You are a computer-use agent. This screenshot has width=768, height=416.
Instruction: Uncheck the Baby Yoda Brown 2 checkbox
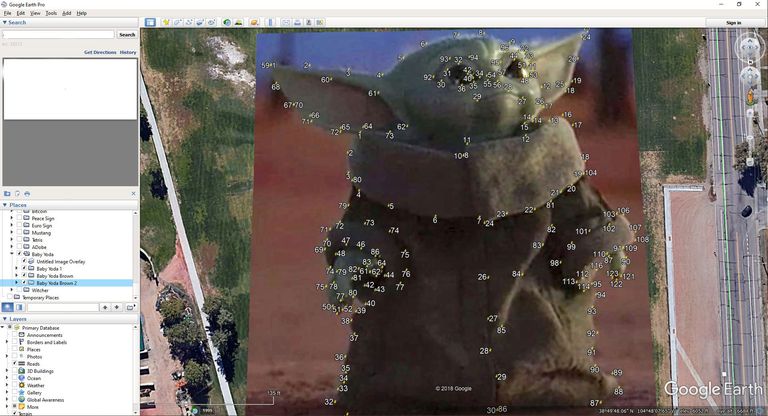tap(24, 283)
